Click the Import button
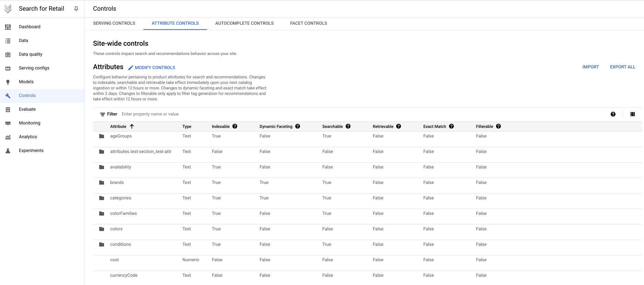The image size is (644, 285). pyautogui.click(x=590, y=67)
